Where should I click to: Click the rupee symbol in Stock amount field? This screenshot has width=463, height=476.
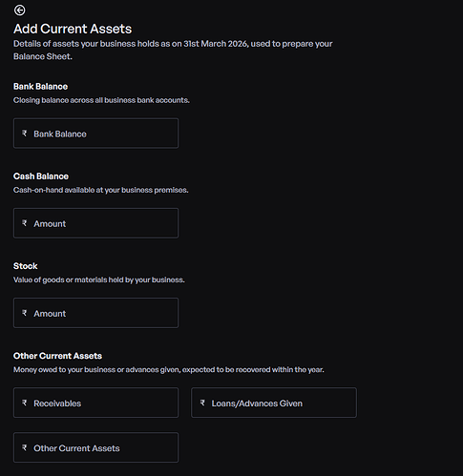(x=25, y=313)
